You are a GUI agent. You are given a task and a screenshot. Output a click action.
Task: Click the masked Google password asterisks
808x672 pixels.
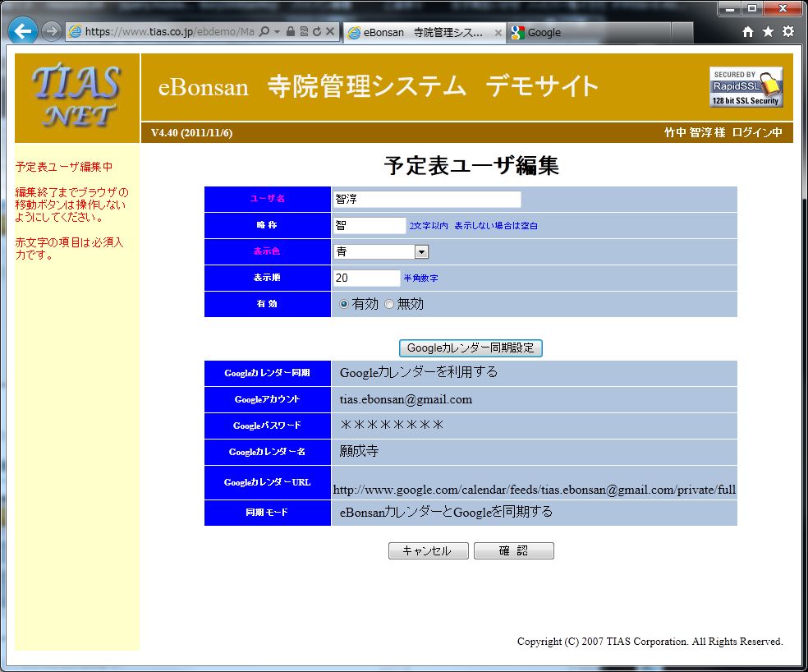(x=392, y=425)
